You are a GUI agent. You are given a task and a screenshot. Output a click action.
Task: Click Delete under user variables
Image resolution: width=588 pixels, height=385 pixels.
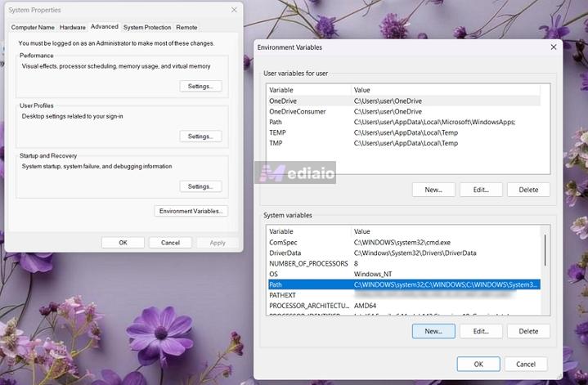click(x=528, y=190)
